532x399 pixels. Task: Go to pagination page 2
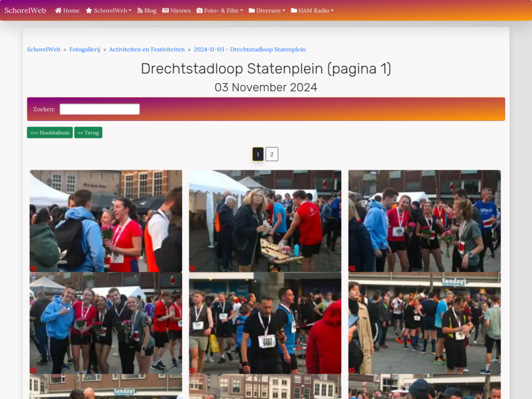coord(272,154)
